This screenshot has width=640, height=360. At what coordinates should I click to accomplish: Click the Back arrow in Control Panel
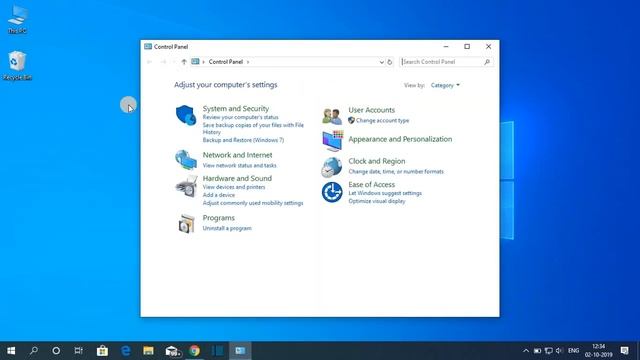pos(149,62)
